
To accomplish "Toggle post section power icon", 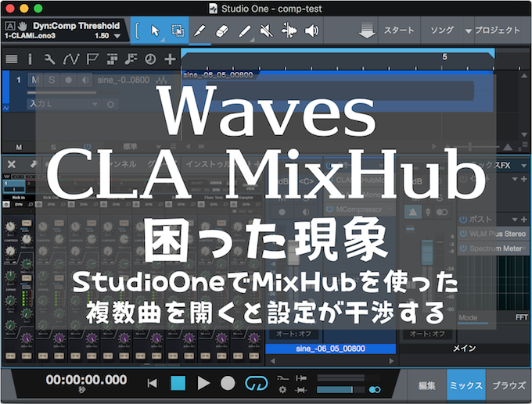I will 463,220.
